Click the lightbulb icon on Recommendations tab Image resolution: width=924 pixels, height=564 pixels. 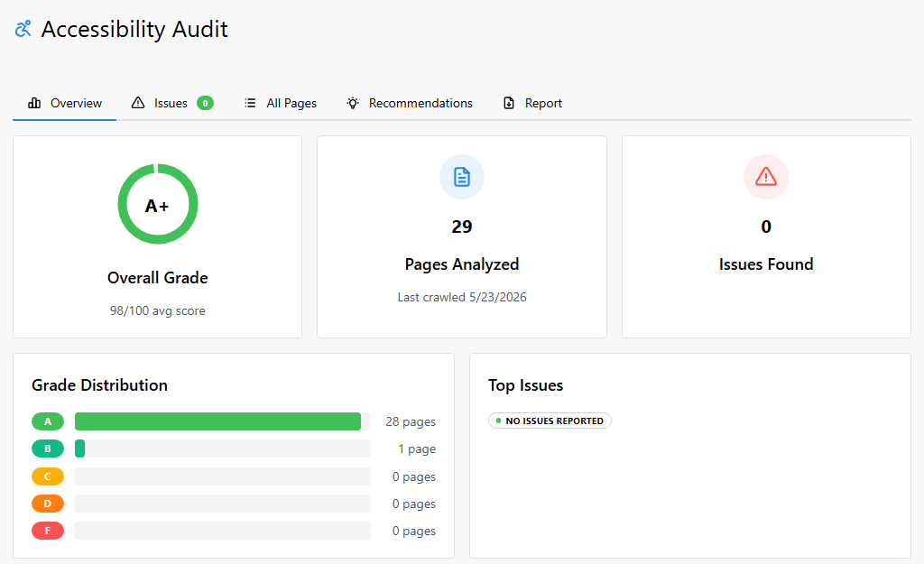point(353,103)
